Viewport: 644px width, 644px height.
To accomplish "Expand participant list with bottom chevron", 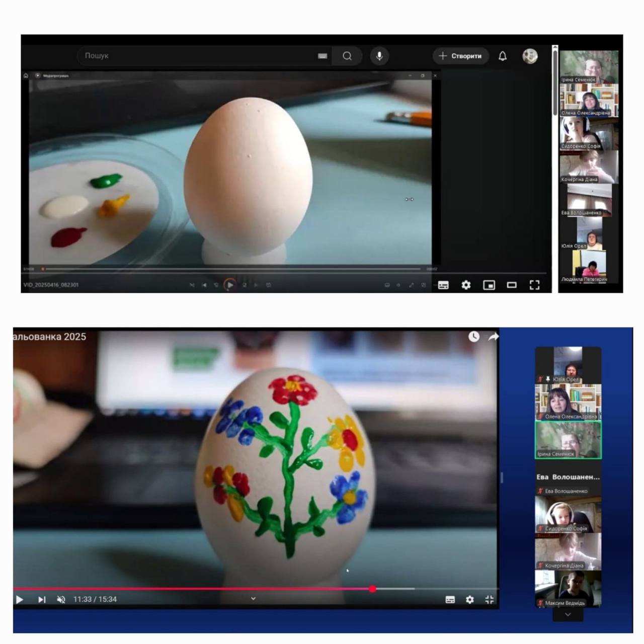I will pos(568,614).
